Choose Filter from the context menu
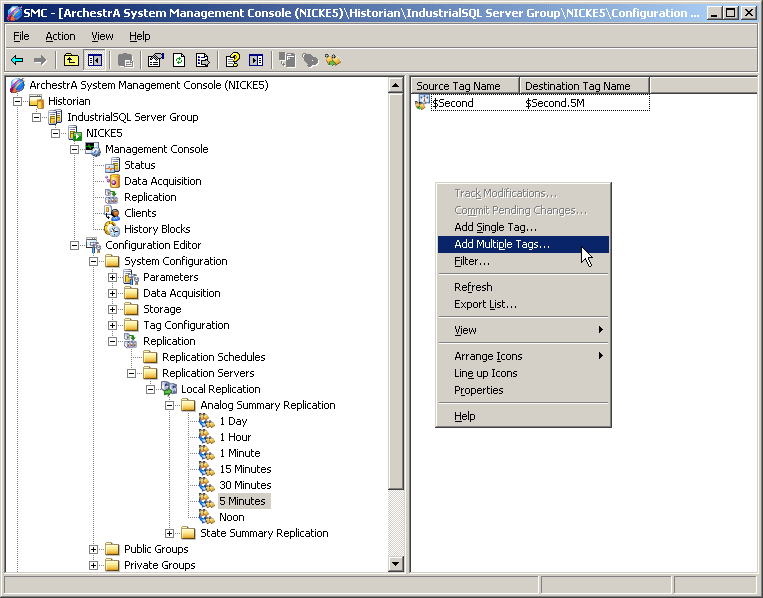 point(523,261)
